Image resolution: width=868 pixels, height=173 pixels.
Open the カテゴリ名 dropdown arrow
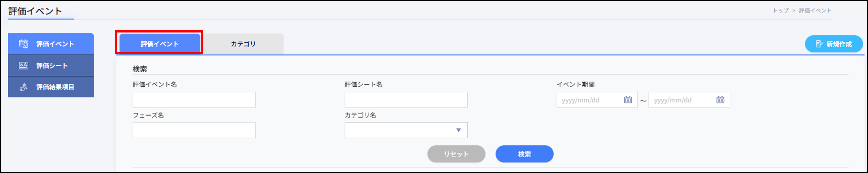point(458,130)
